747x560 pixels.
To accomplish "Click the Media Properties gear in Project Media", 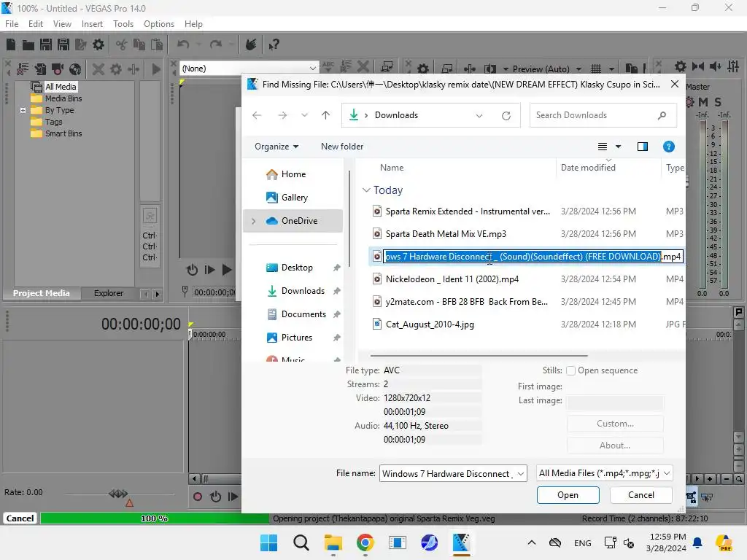I will 116,69.
